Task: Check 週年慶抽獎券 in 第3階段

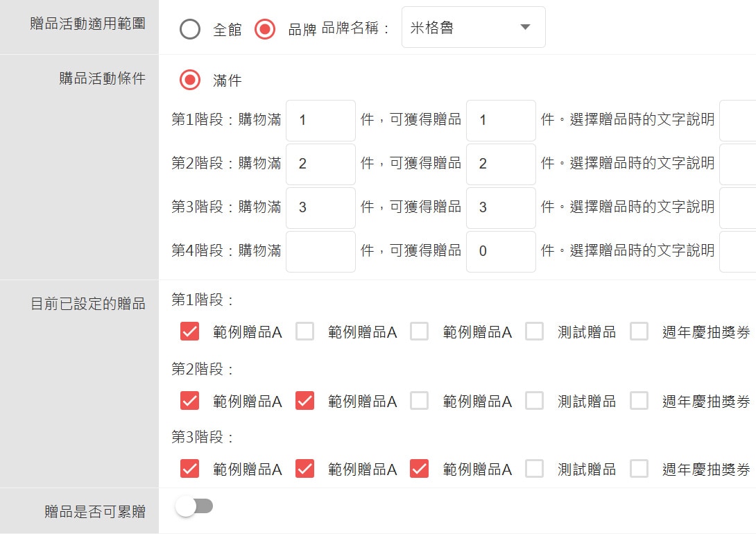Action: tap(639, 468)
